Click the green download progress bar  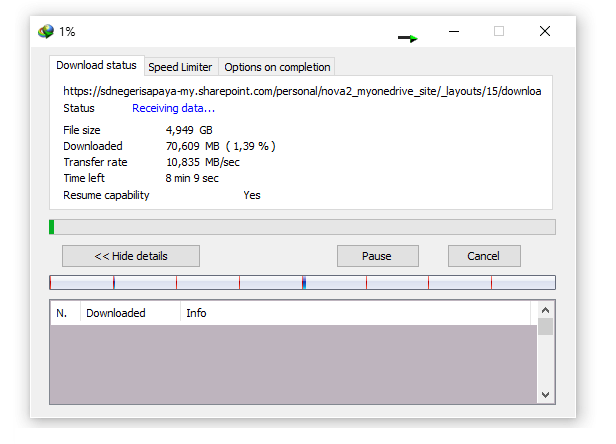302,227
